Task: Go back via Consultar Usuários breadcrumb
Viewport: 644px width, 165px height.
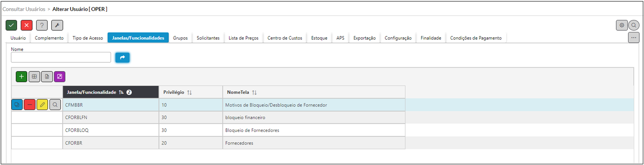Action: pyautogui.click(x=24, y=9)
